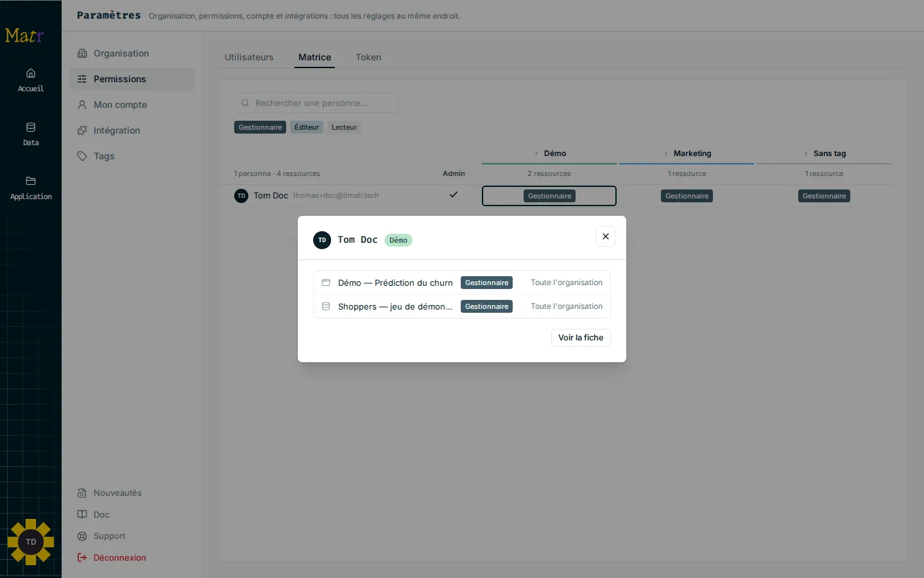Click the Matr logo
Image resolution: width=924 pixels, height=578 pixels.
point(24,35)
